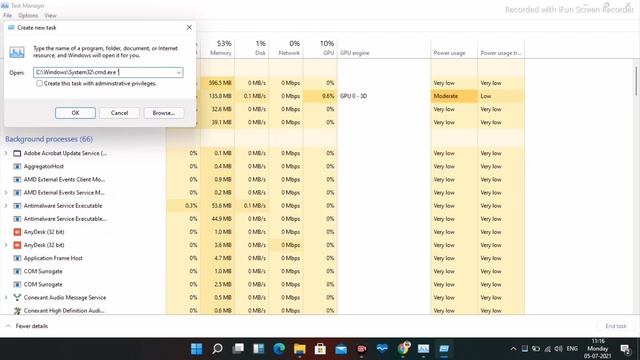Image resolution: width=640 pixels, height=360 pixels.
Task: Open taskbar Search
Action: pos(217,349)
